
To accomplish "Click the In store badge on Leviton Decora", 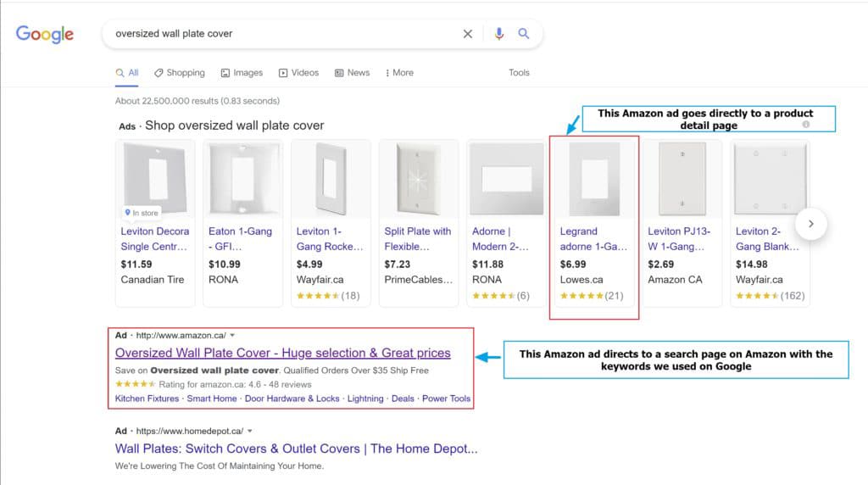I will pos(142,213).
